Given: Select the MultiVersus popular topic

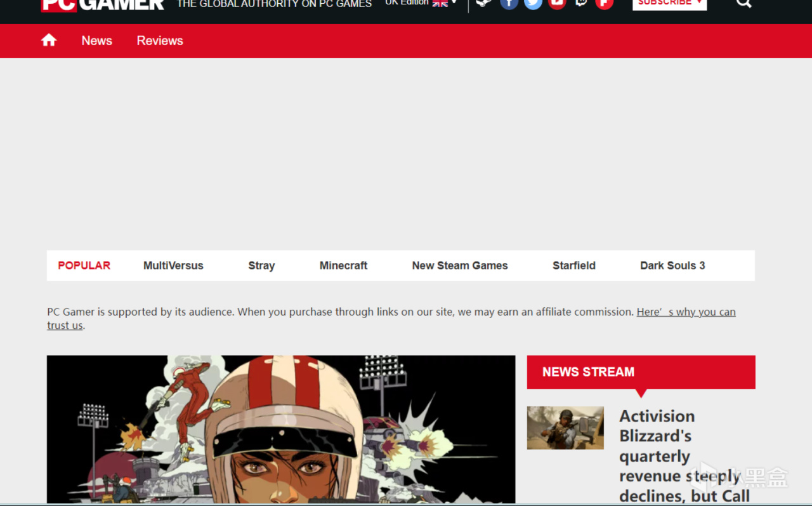Looking at the screenshot, I should click(x=173, y=265).
